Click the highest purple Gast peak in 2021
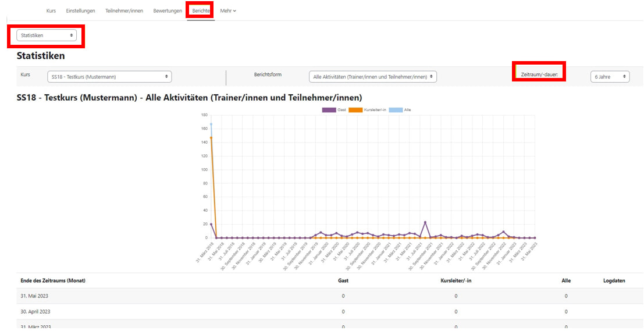 point(425,222)
